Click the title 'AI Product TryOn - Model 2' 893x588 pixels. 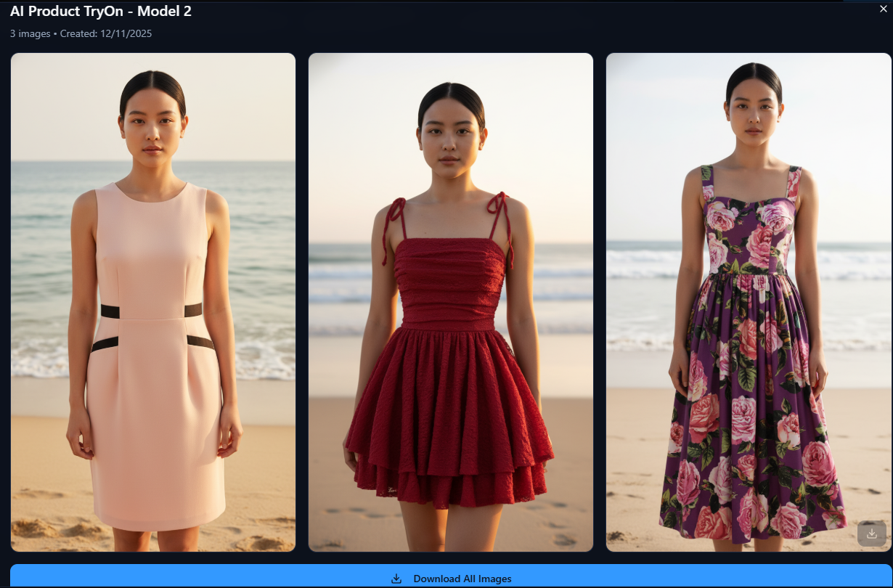(99, 12)
